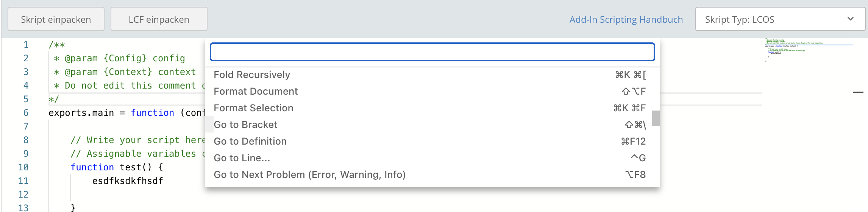Image resolution: width=868 pixels, height=212 pixels.
Task: Pick the Go to Line... command
Action: (x=242, y=158)
